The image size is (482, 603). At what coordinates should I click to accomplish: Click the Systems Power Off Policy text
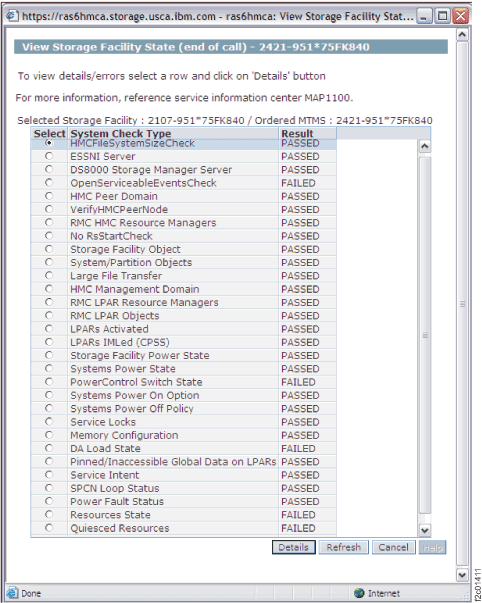click(132, 408)
